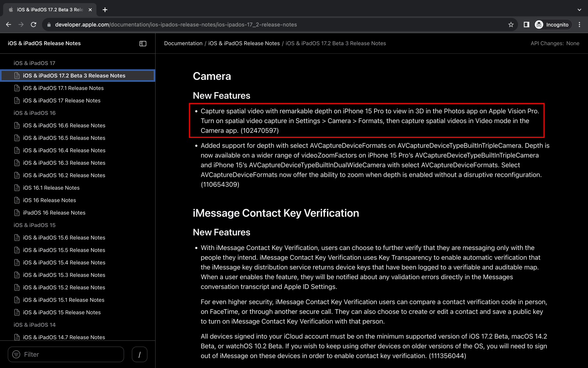This screenshot has height=368, width=588.
Task: Open iPadOS 16 Release Notes
Action: point(54,213)
